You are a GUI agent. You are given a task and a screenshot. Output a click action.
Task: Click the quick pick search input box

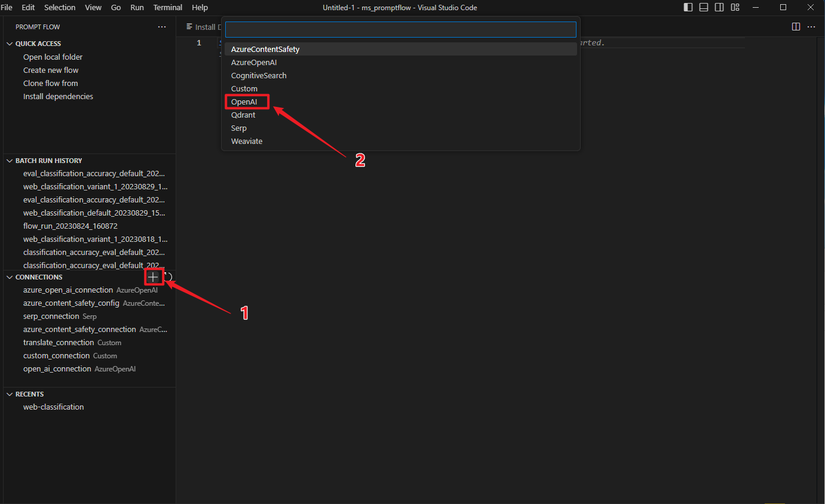400,30
